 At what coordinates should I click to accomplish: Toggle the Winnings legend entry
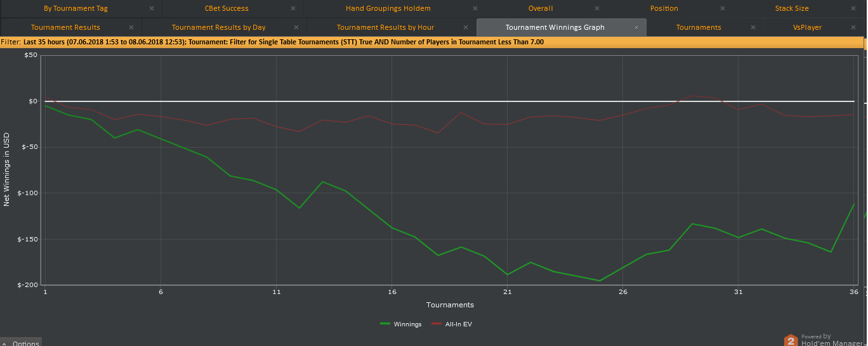[x=400, y=324]
